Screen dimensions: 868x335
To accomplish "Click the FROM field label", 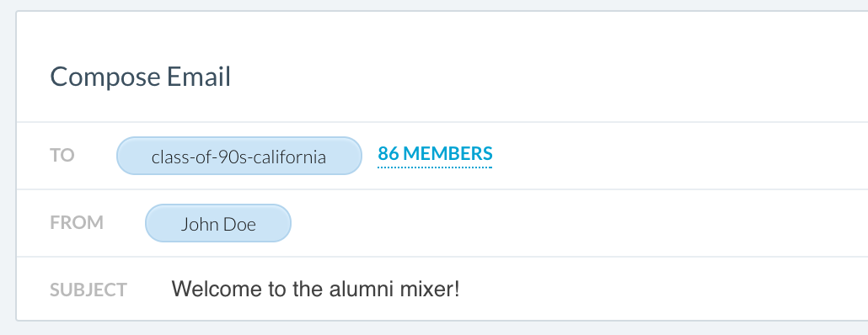I will coord(77,223).
